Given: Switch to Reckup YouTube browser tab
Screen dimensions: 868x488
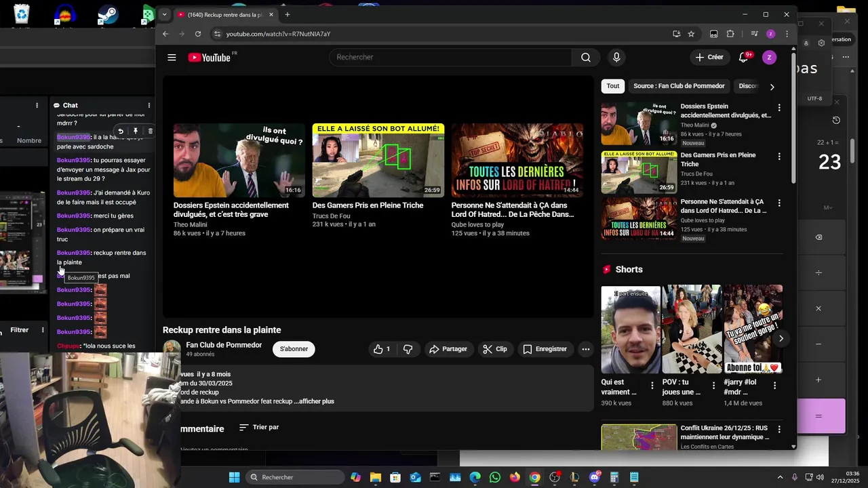Looking at the screenshot, I should (x=226, y=14).
